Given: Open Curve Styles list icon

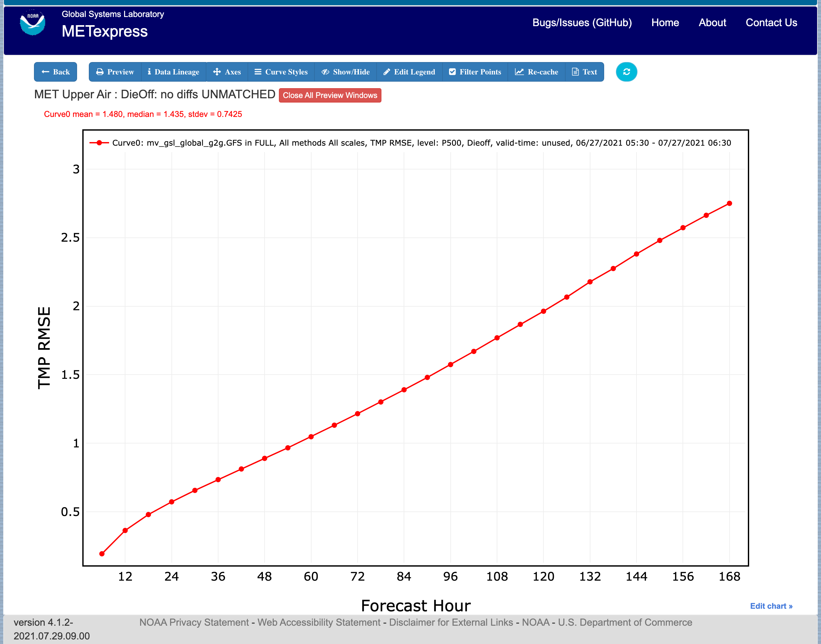Looking at the screenshot, I should pyautogui.click(x=281, y=72).
